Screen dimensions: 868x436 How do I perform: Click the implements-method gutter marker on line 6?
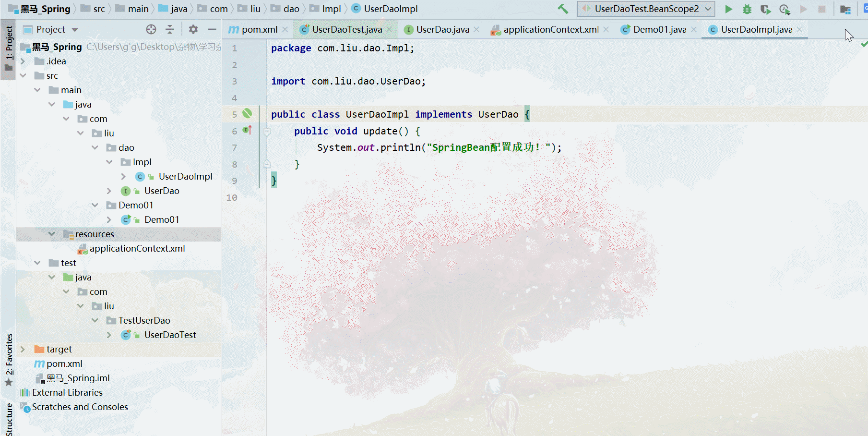(247, 130)
